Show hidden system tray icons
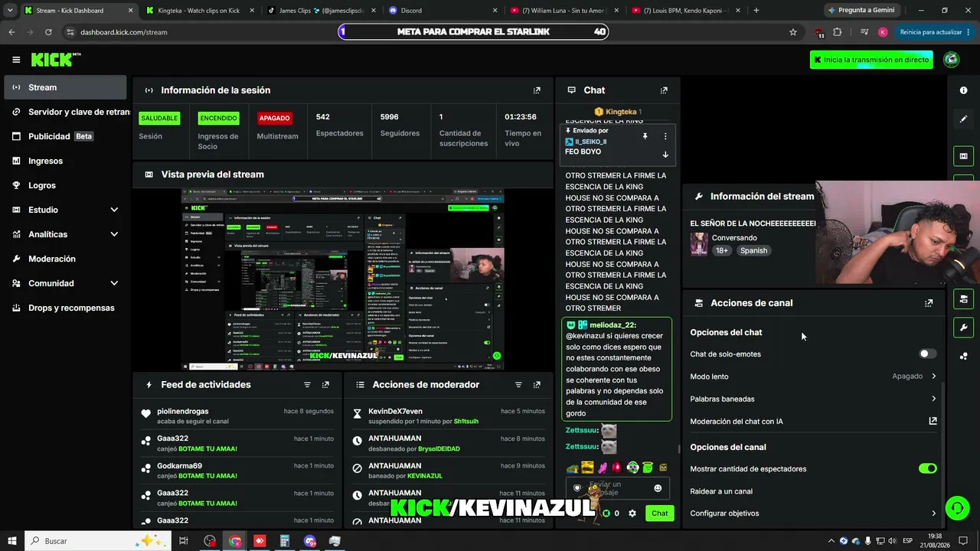The height and width of the screenshot is (551, 980). pyautogui.click(x=830, y=541)
